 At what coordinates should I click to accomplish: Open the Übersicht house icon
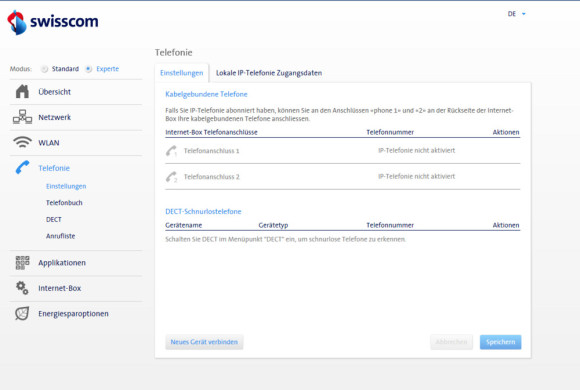click(22, 91)
